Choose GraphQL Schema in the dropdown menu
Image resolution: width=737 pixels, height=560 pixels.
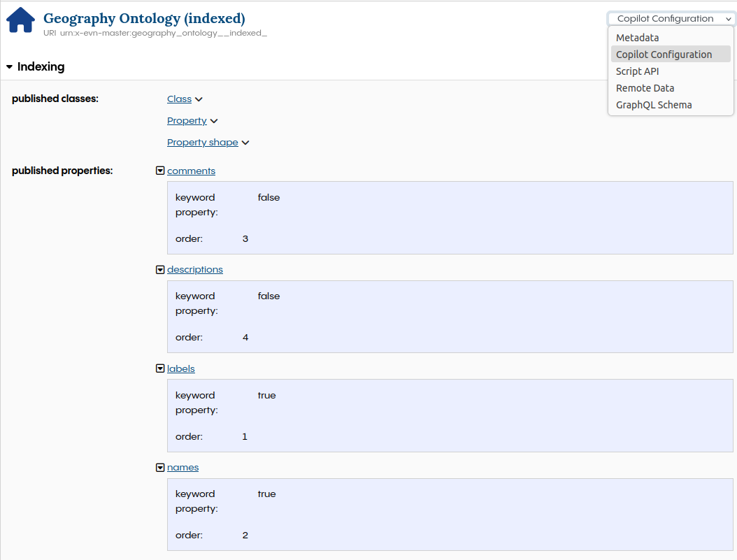654,104
